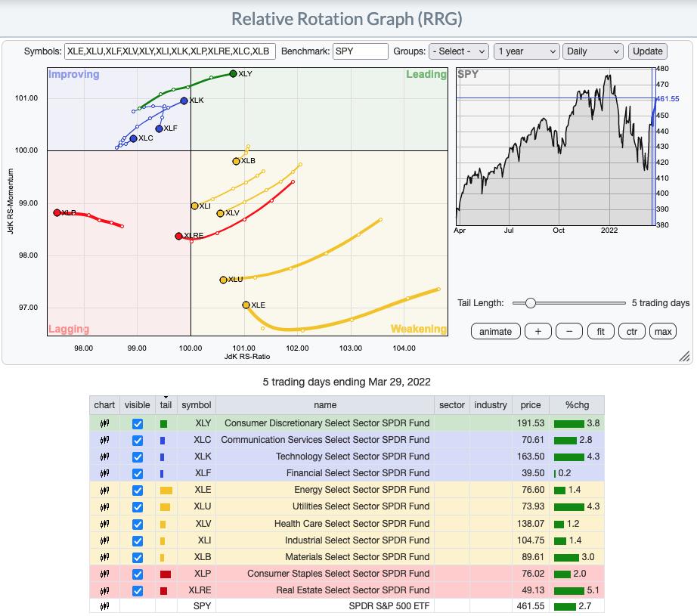Uncheck visibility for XLI

tap(138, 541)
